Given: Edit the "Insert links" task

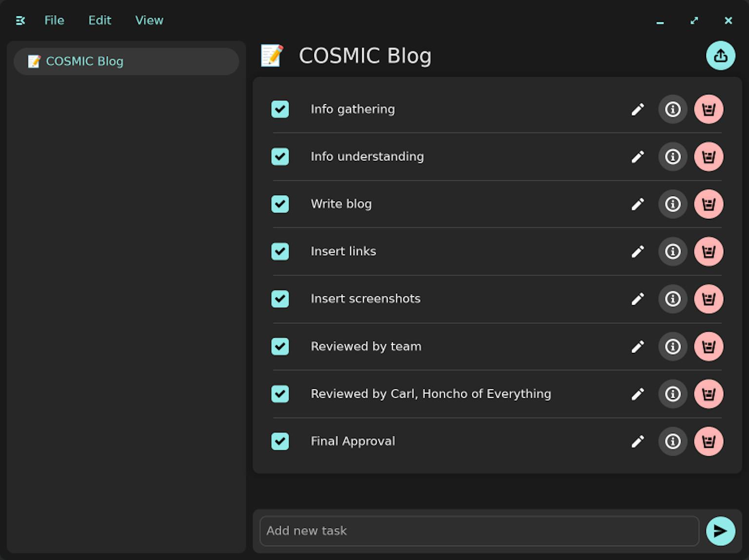Looking at the screenshot, I should (637, 251).
